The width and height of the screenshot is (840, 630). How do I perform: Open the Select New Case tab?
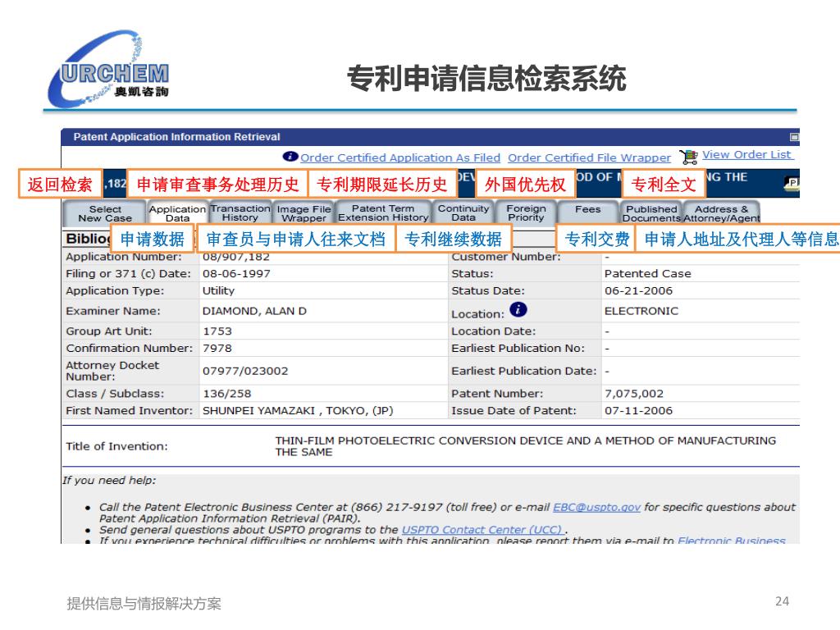(105, 213)
